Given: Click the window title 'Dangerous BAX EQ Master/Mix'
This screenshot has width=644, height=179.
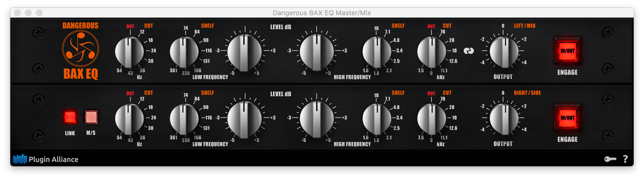Looking at the screenshot, I should click(322, 13).
